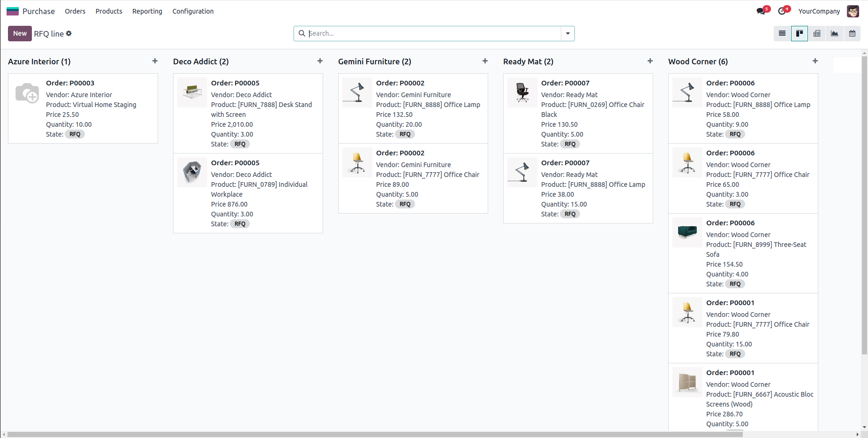868x438 pixels.
Task: Click the New button
Action: [x=20, y=33]
